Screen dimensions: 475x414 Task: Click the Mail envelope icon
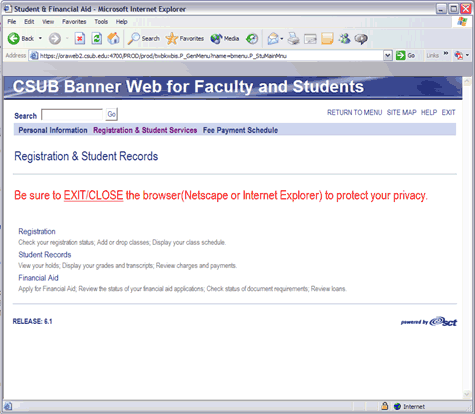point(273,39)
